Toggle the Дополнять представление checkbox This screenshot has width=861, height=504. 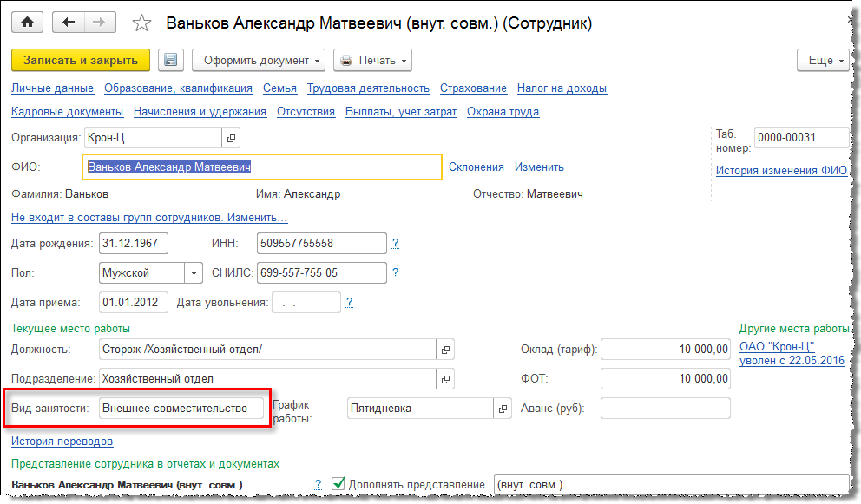338,484
